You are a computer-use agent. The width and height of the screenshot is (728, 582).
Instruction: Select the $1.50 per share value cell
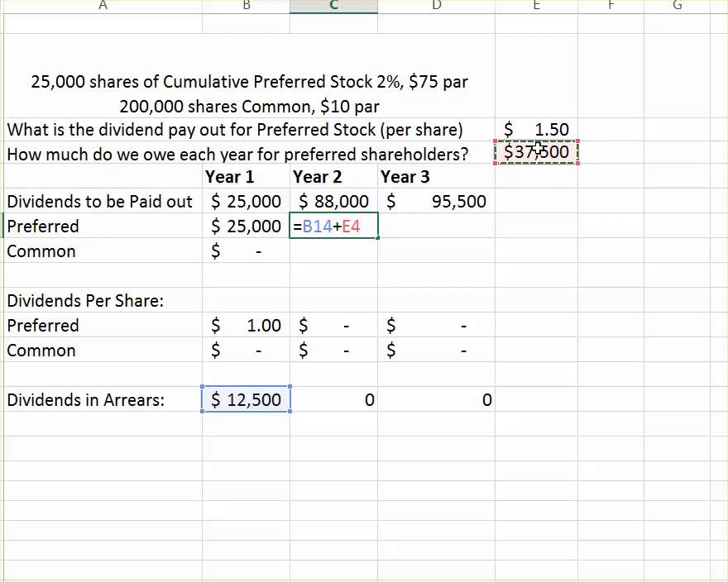536,130
